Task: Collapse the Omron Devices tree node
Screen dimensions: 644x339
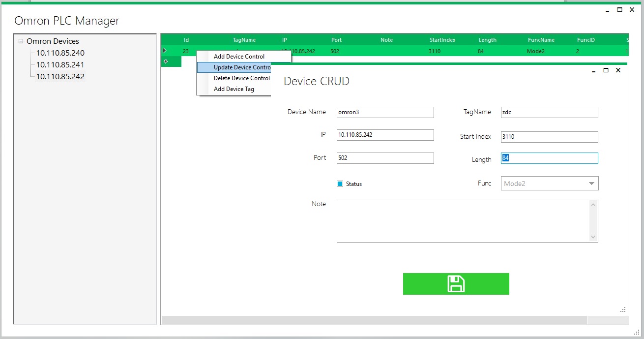Action: coord(21,41)
